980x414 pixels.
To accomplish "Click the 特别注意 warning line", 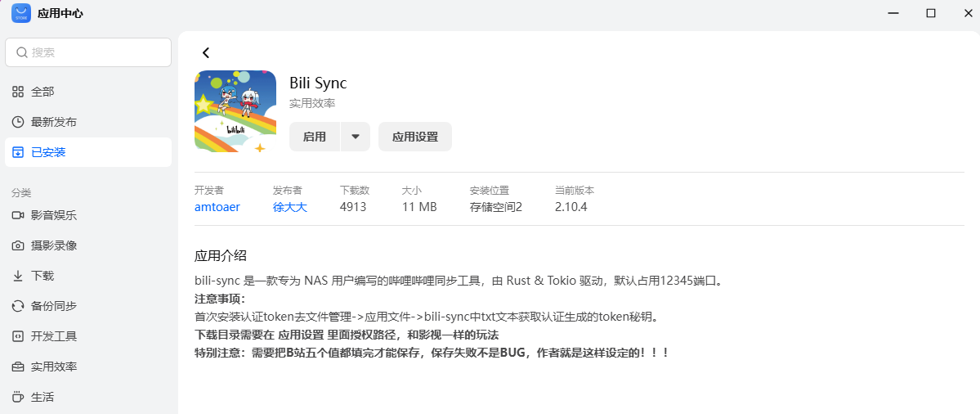I will (432, 353).
